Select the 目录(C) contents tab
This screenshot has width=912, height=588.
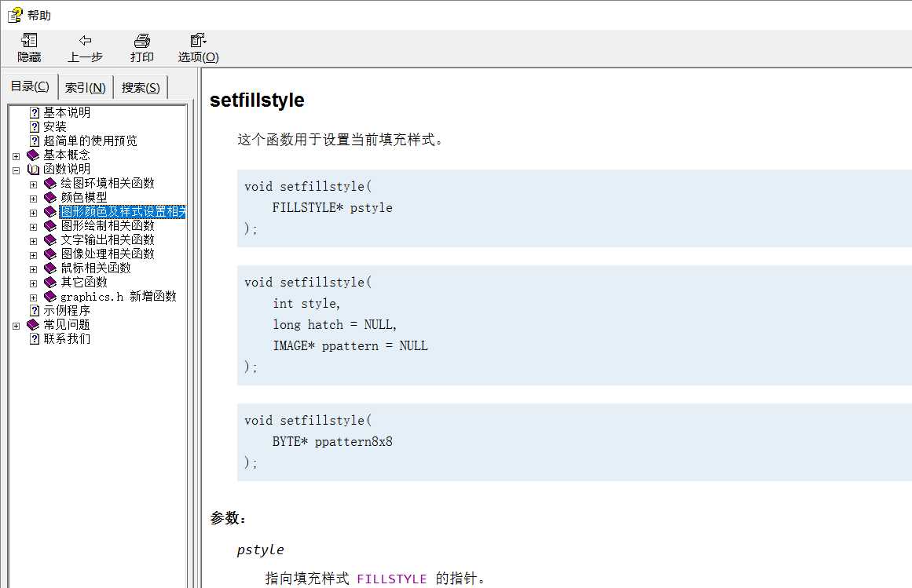click(30, 87)
